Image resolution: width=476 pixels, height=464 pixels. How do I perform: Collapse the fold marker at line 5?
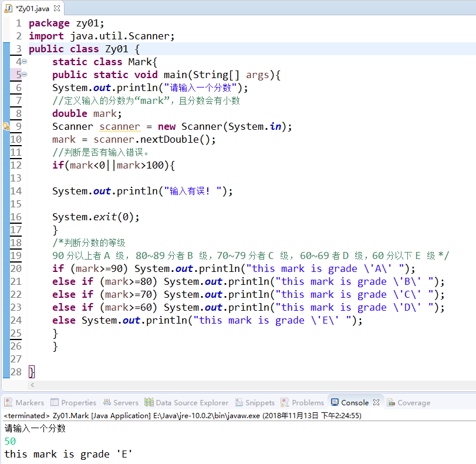tap(25, 74)
